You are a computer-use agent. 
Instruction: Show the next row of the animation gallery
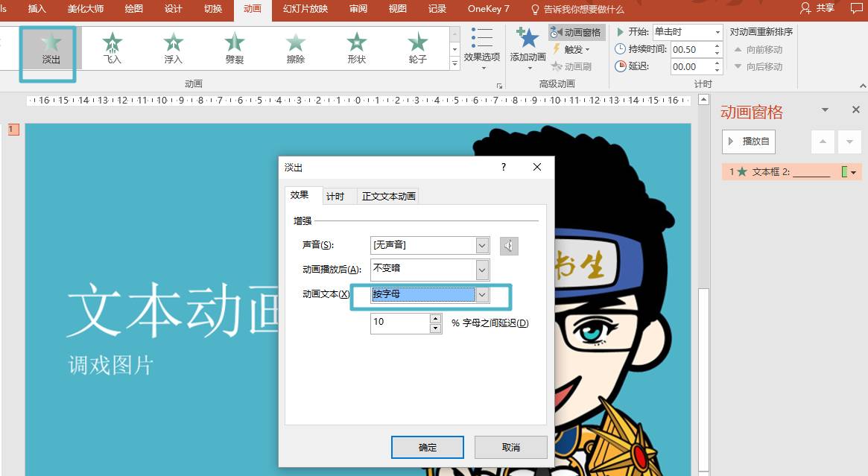[x=454, y=49]
